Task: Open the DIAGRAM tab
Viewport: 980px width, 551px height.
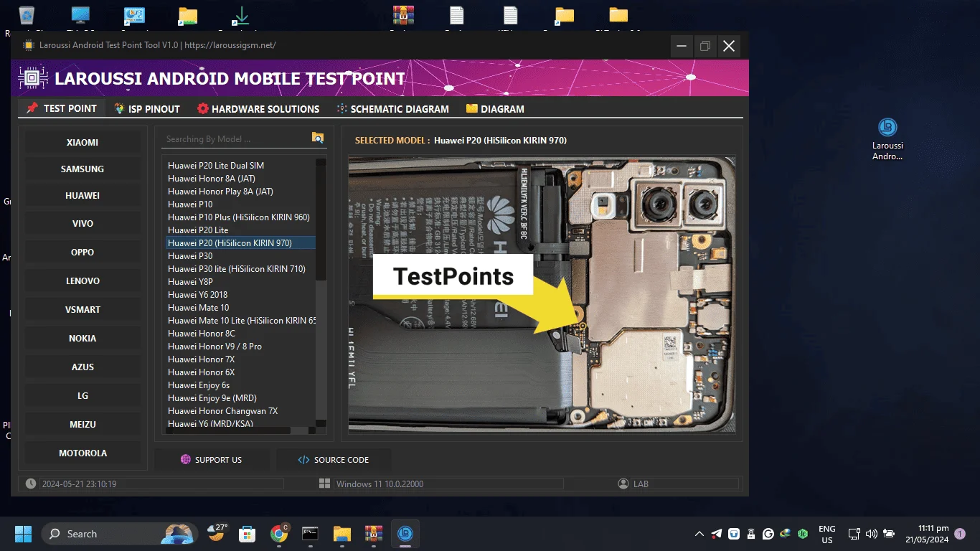Action: point(495,109)
